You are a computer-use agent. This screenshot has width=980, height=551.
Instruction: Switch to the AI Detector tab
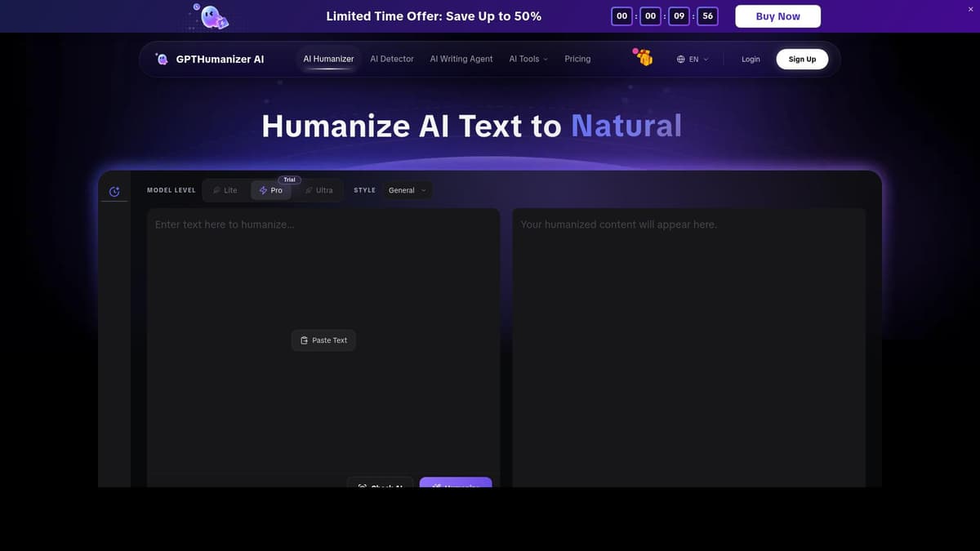(x=391, y=58)
